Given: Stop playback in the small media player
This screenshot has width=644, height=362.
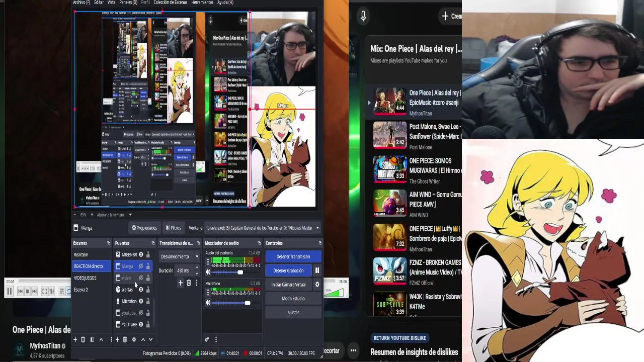Looking at the screenshot, I should [27, 291].
